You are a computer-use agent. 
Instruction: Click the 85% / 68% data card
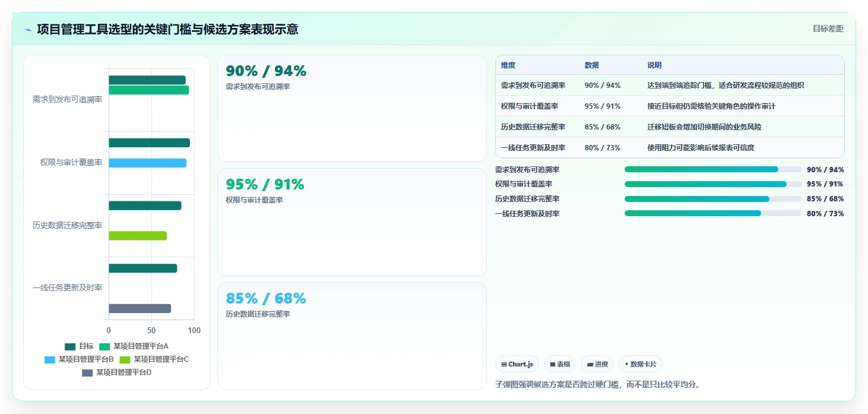(x=352, y=336)
